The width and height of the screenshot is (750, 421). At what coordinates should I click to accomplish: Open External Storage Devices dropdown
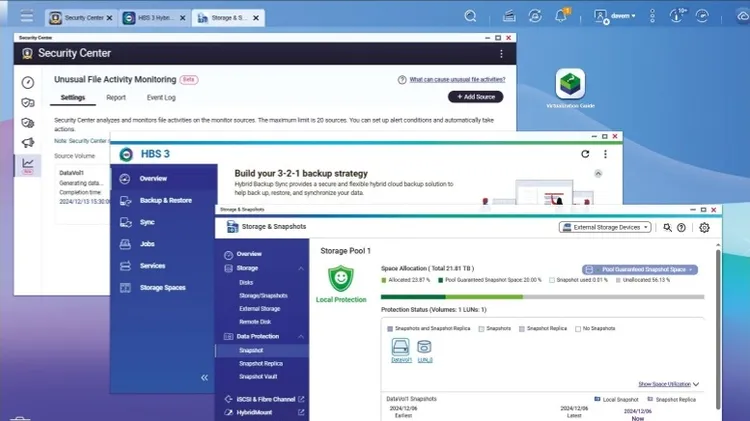point(605,227)
